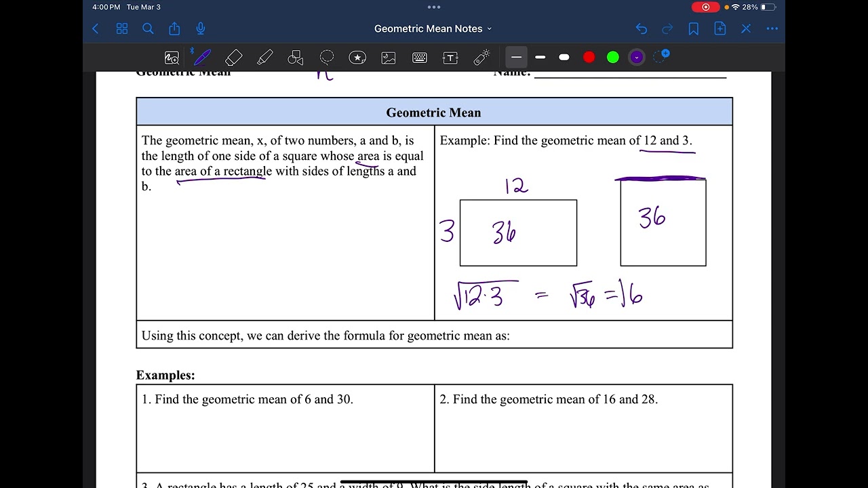Select the Pen tool
The width and height of the screenshot is (868, 488).
click(x=201, y=57)
